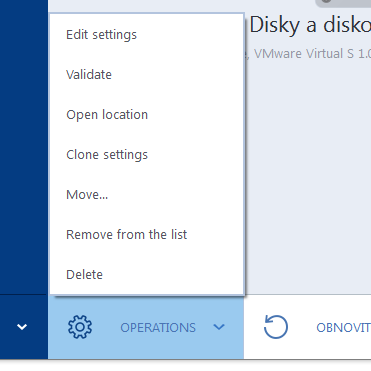
Task: Pick the Clone settings menu entry
Action: click(x=107, y=155)
